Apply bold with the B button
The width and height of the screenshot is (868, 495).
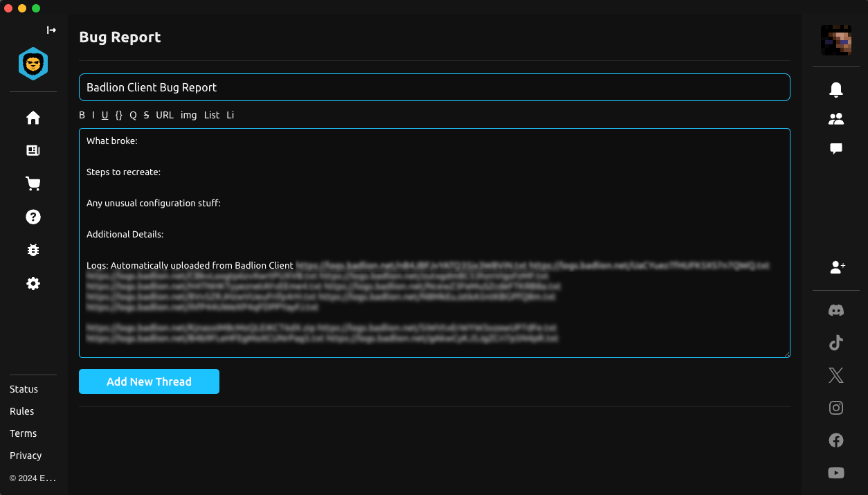point(82,115)
